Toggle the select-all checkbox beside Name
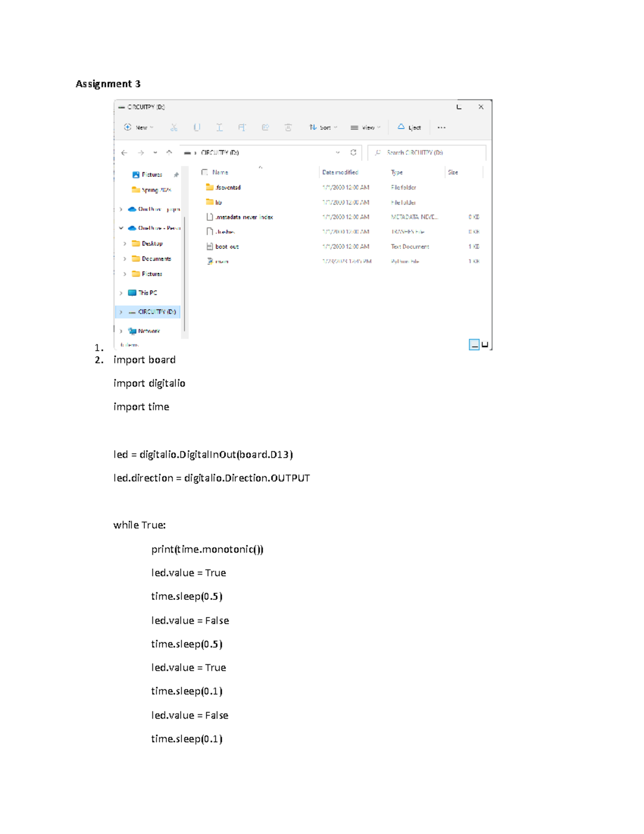 point(204,172)
